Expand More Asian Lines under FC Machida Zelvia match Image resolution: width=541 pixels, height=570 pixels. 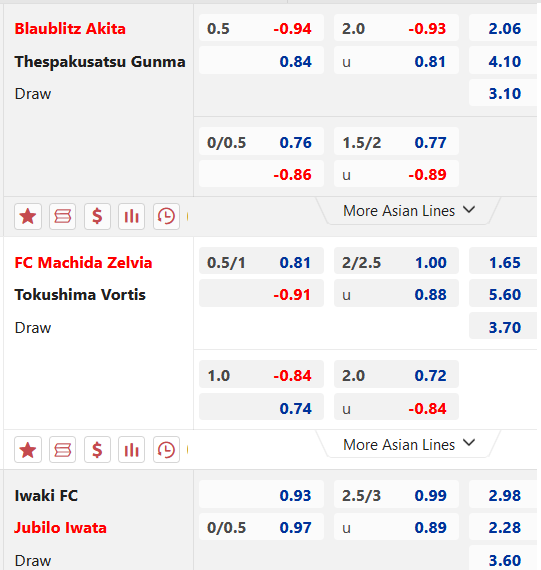coord(409,444)
